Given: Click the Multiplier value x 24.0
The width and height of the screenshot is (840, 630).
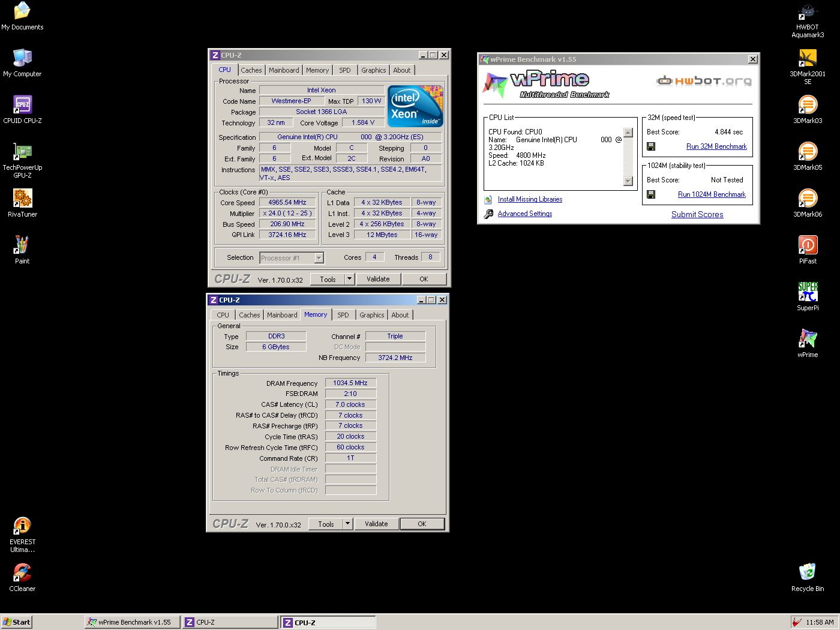Looking at the screenshot, I should (x=287, y=214).
